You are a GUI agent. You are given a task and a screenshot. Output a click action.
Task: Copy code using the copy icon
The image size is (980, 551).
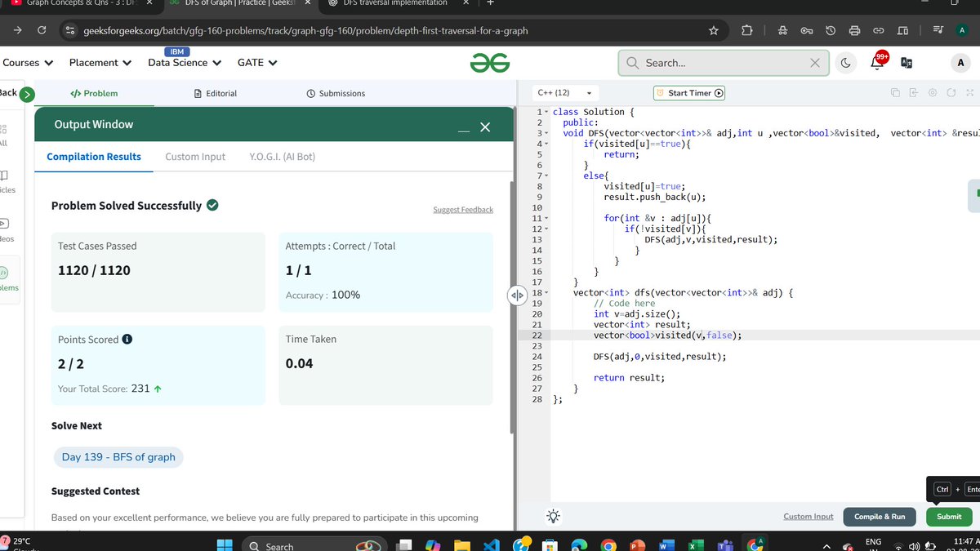click(895, 92)
